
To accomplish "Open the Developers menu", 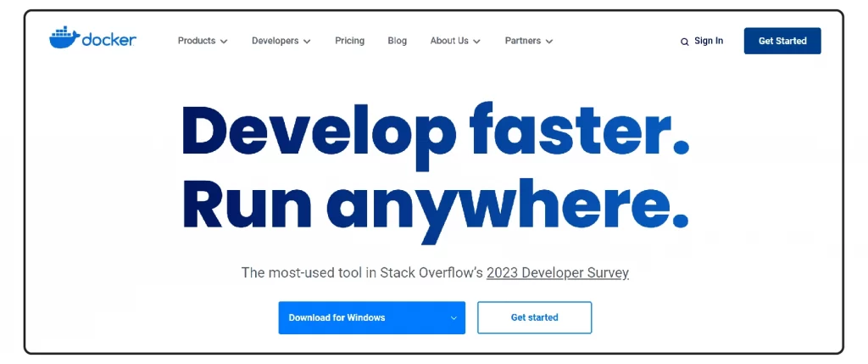I will tap(275, 41).
